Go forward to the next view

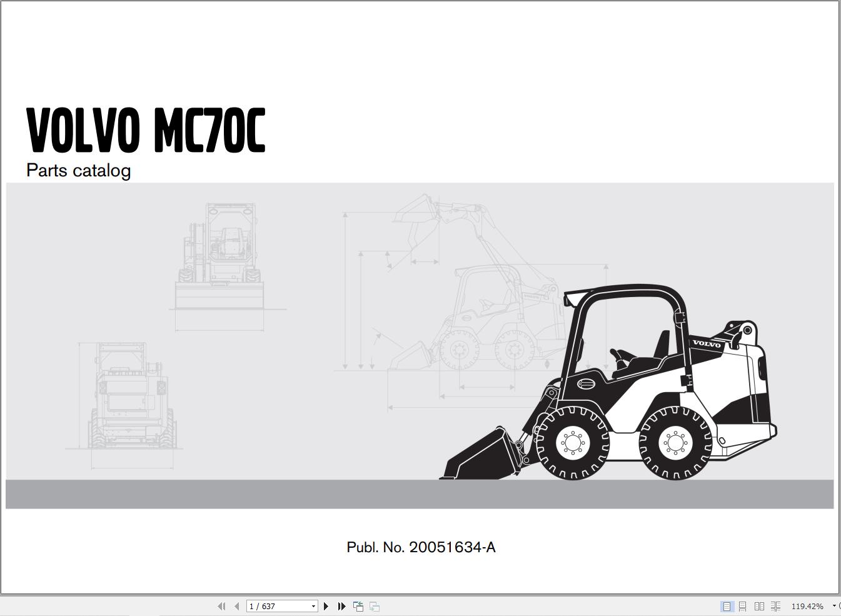[374, 606]
